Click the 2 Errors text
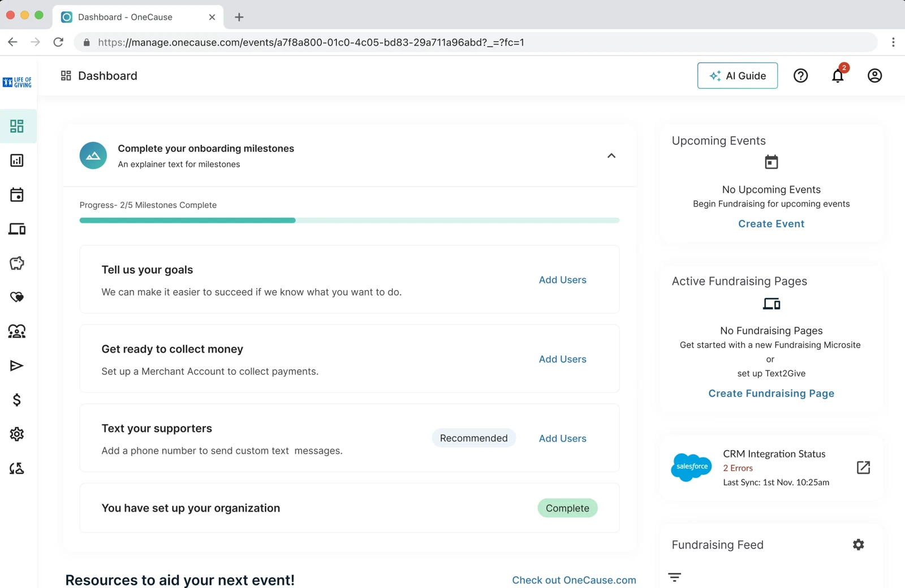 [x=738, y=468]
